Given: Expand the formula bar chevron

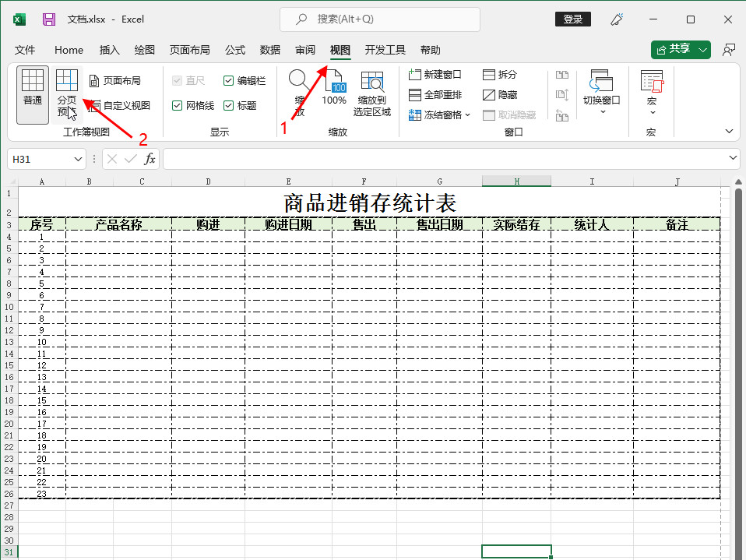Looking at the screenshot, I should coord(733,158).
